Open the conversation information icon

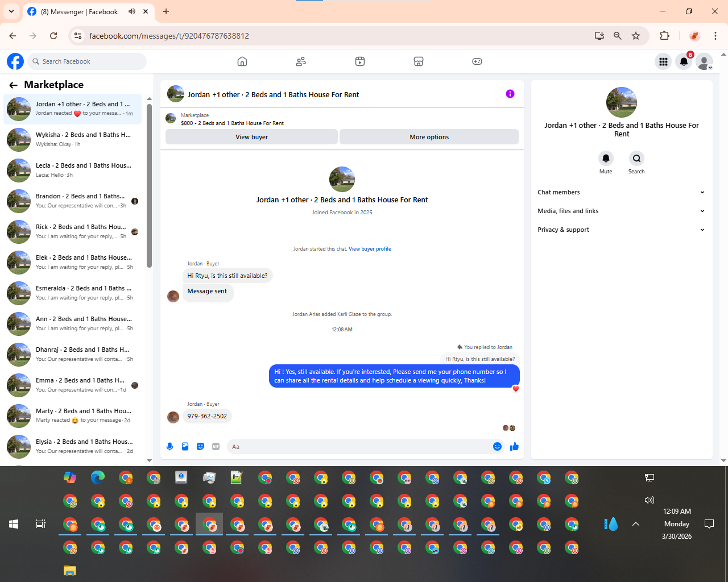(510, 94)
